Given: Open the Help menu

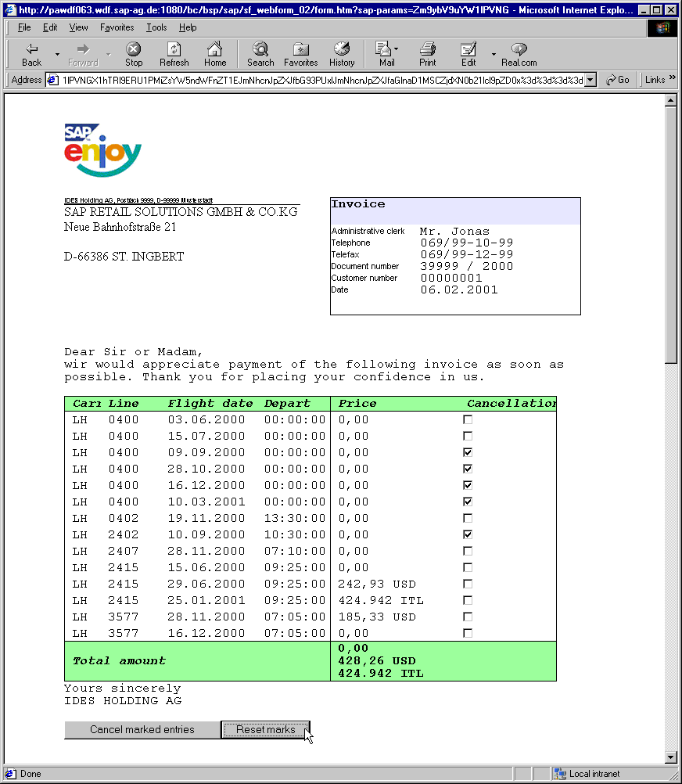Looking at the screenshot, I should pyautogui.click(x=188, y=27).
